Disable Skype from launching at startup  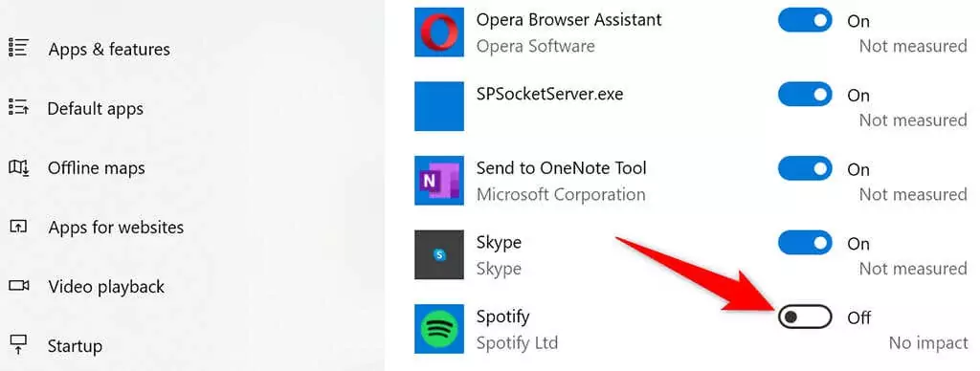(x=805, y=243)
